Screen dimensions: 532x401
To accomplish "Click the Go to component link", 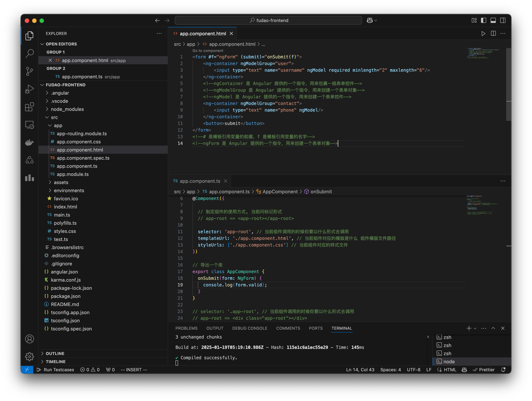I will [x=208, y=50].
